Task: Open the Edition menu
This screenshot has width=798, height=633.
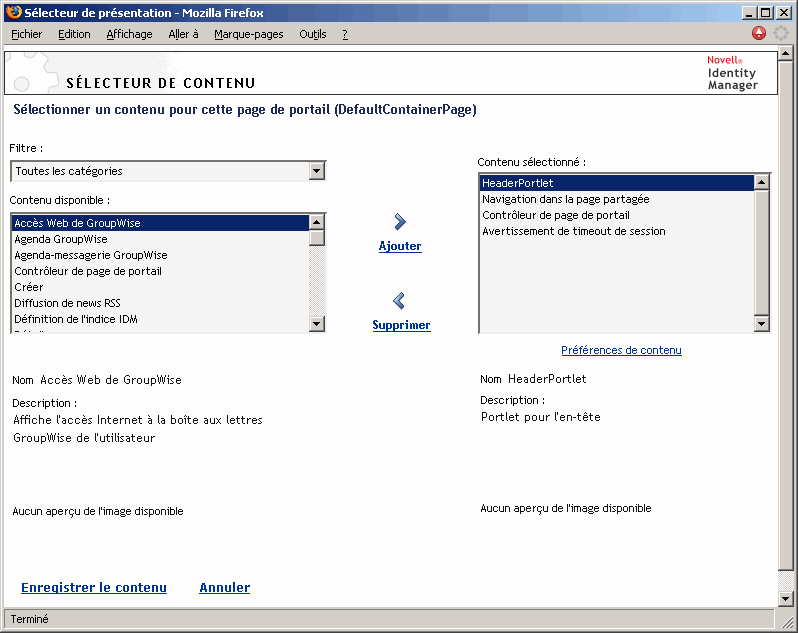Action: tap(74, 34)
